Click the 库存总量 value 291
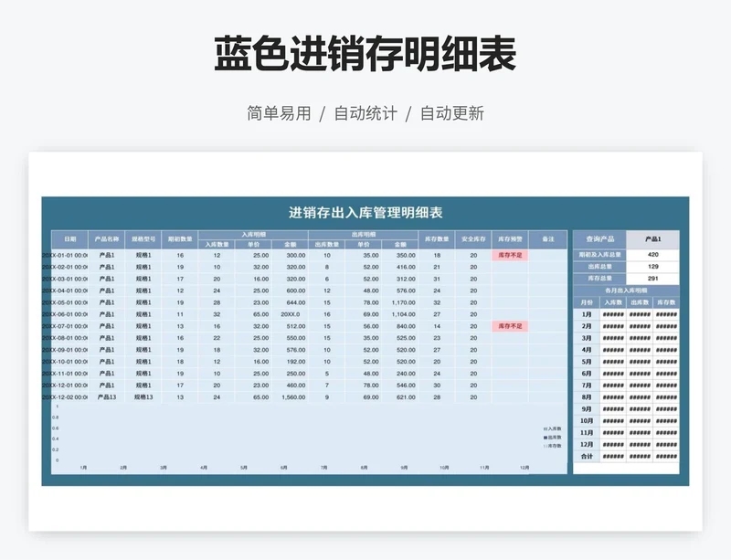The height and width of the screenshot is (560, 731). click(652, 279)
